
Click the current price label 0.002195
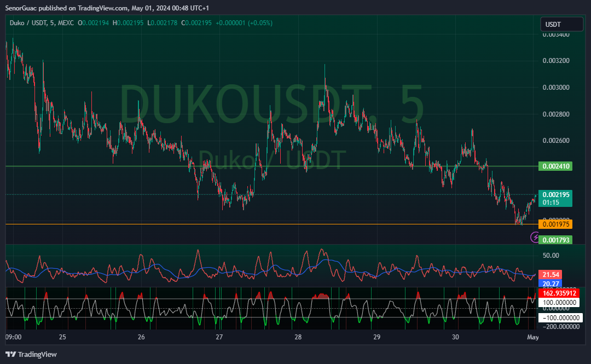pyautogui.click(x=555, y=195)
